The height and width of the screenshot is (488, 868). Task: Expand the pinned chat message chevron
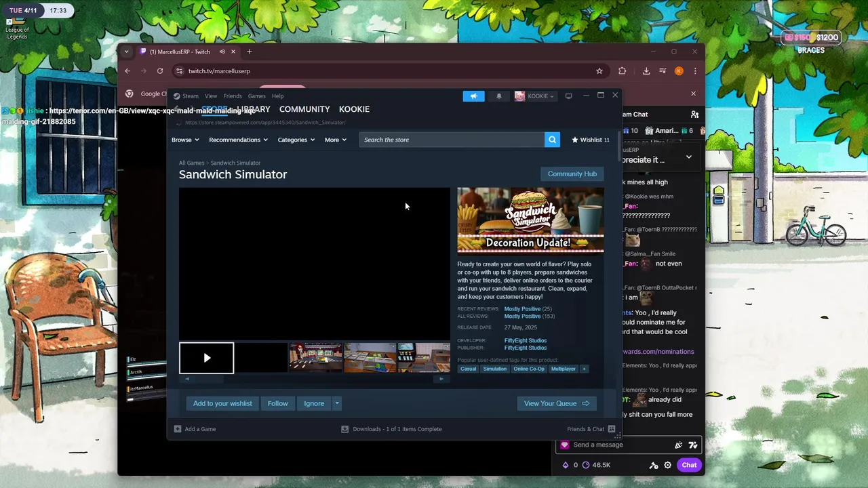click(x=688, y=157)
